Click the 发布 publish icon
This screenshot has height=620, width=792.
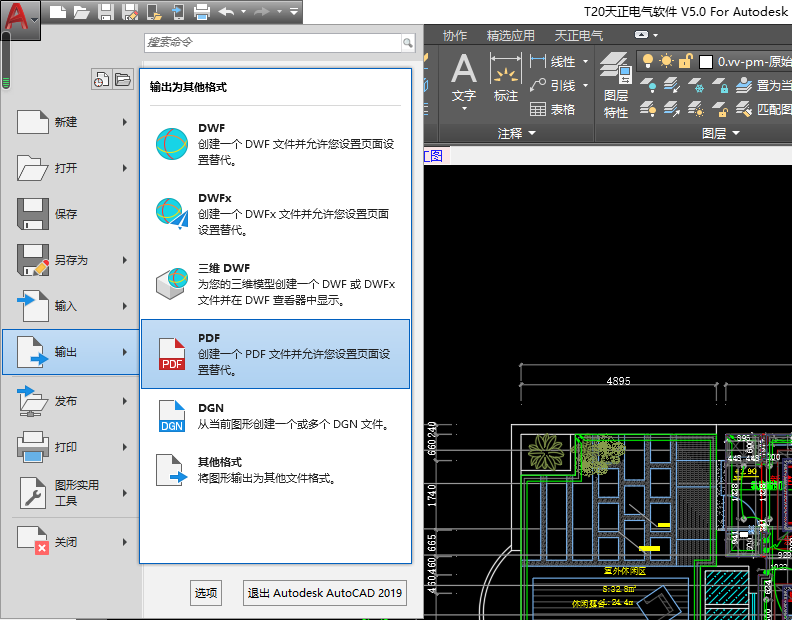click(x=32, y=401)
